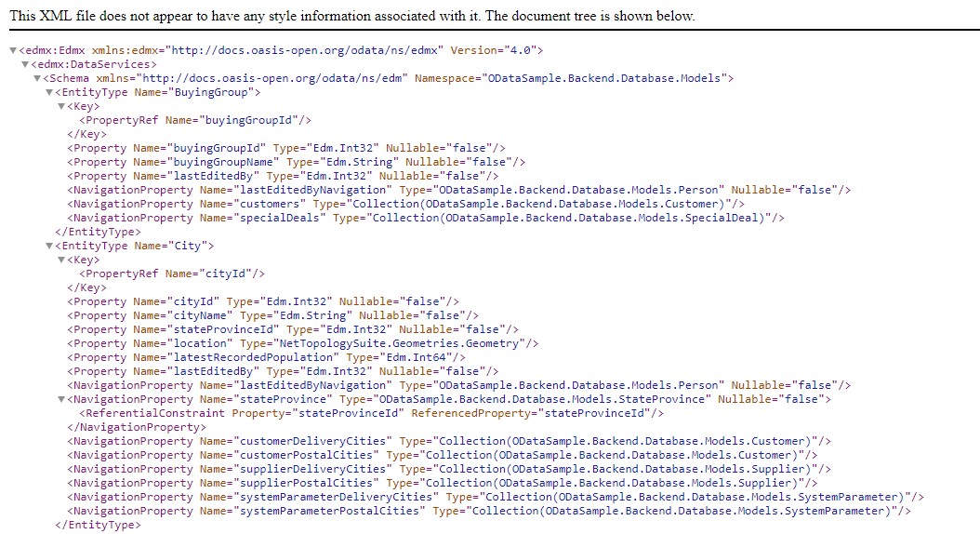Click the Property cityId Edm.Int32 line
Screen dimensions: 980x534
263,302
